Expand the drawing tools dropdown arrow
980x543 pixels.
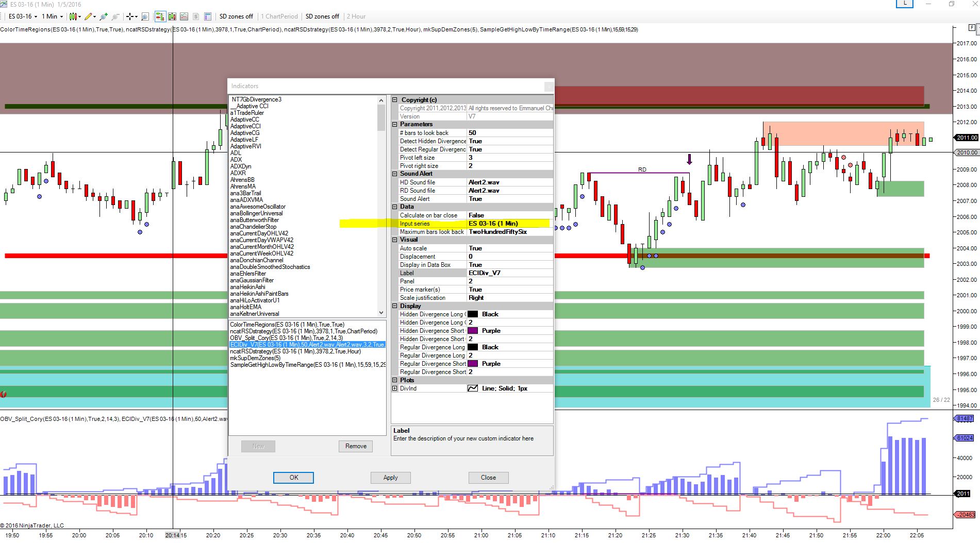(94, 16)
